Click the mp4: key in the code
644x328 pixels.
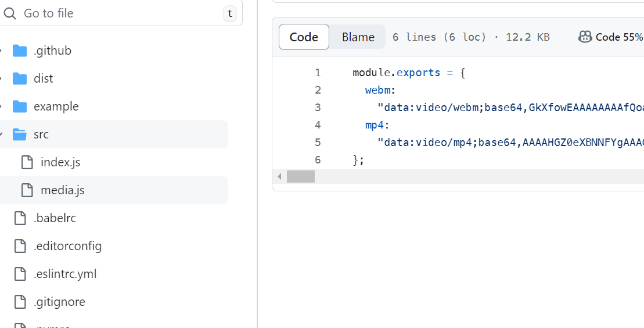pyautogui.click(x=377, y=124)
